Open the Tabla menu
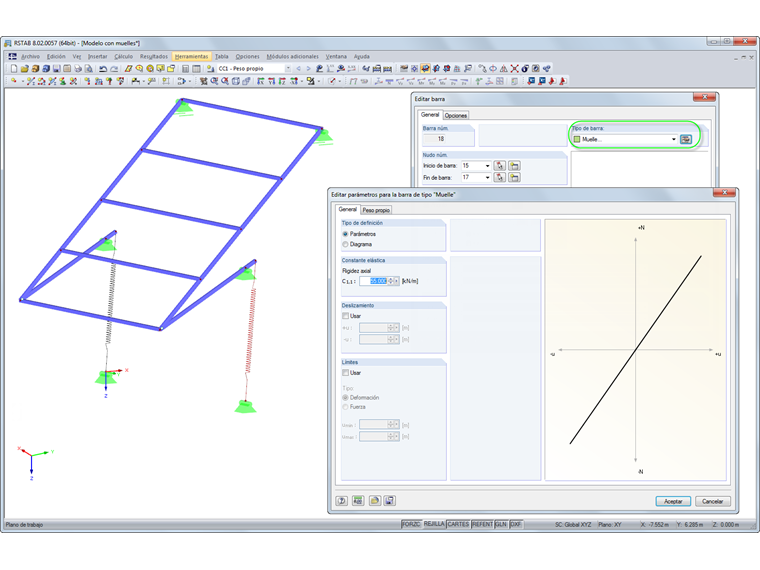 pyautogui.click(x=222, y=57)
